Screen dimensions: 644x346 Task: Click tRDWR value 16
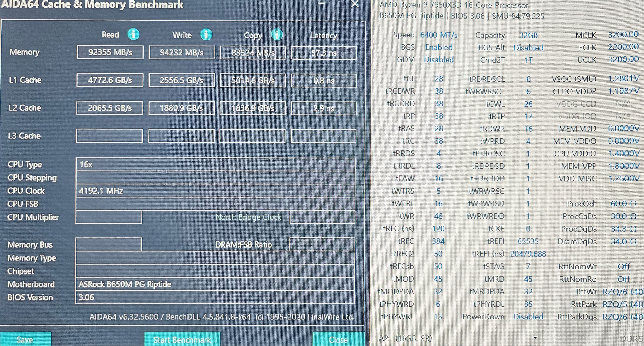point(528,129)
